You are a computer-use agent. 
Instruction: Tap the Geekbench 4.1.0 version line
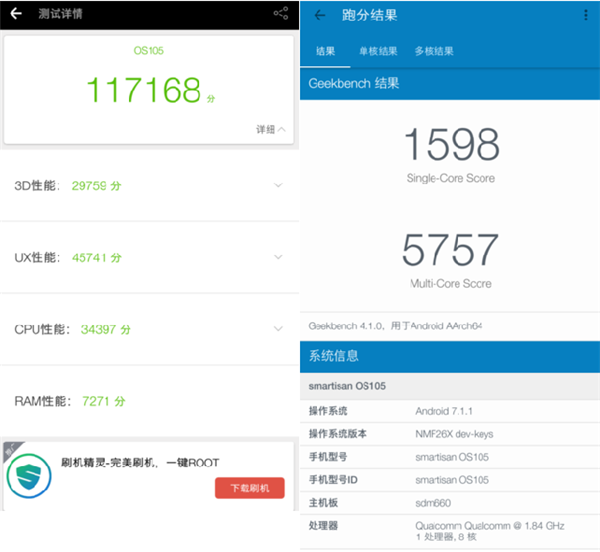point(395,326)
